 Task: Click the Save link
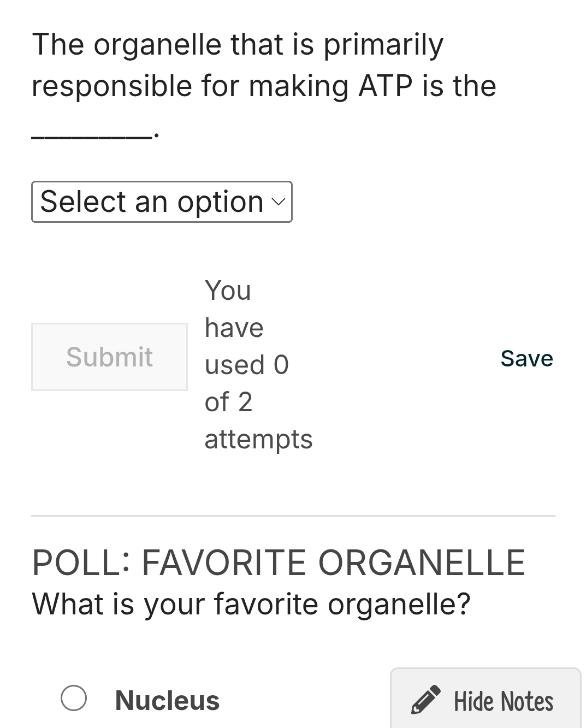click(x=526, y=359)
